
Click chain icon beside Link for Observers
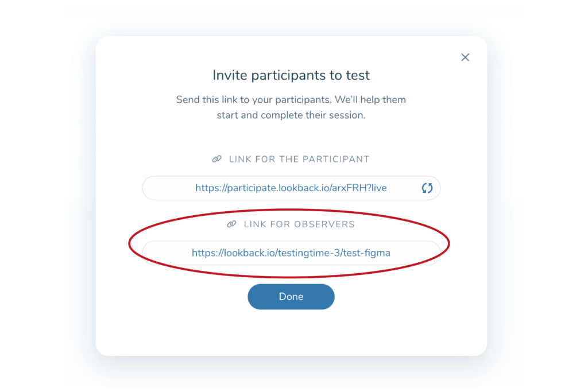tap(231, 224)
